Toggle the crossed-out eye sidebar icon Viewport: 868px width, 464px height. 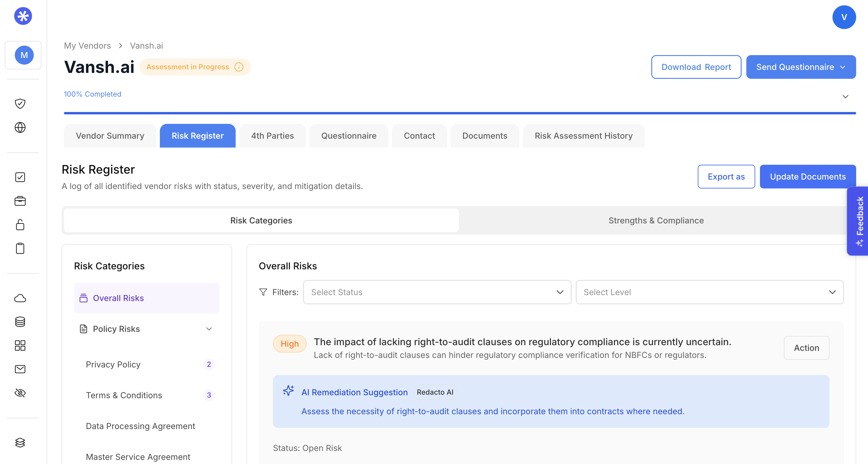click(x=20, y=393)
